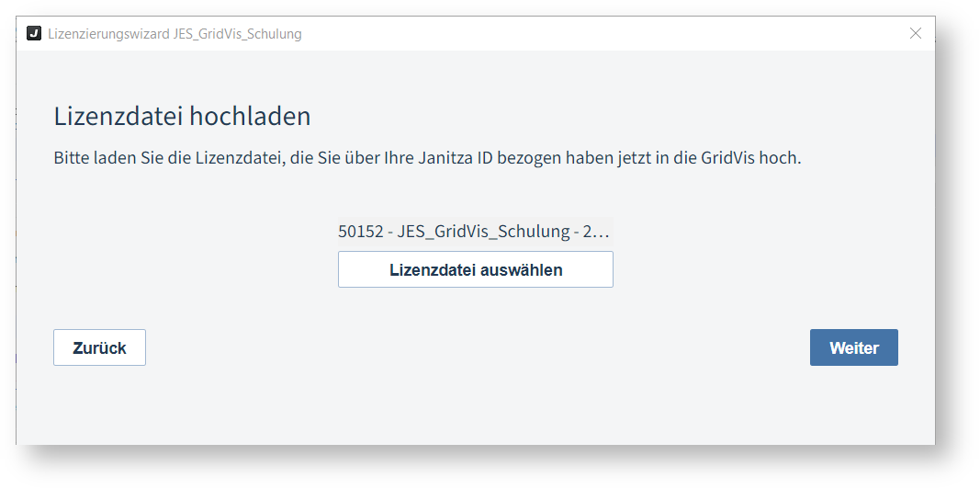Viewport: 980px width, 489px height.
Task: Select the file name 50152 - JES_GridVis_Schulung
Action: pyautogui.click(x=475, y=232)
